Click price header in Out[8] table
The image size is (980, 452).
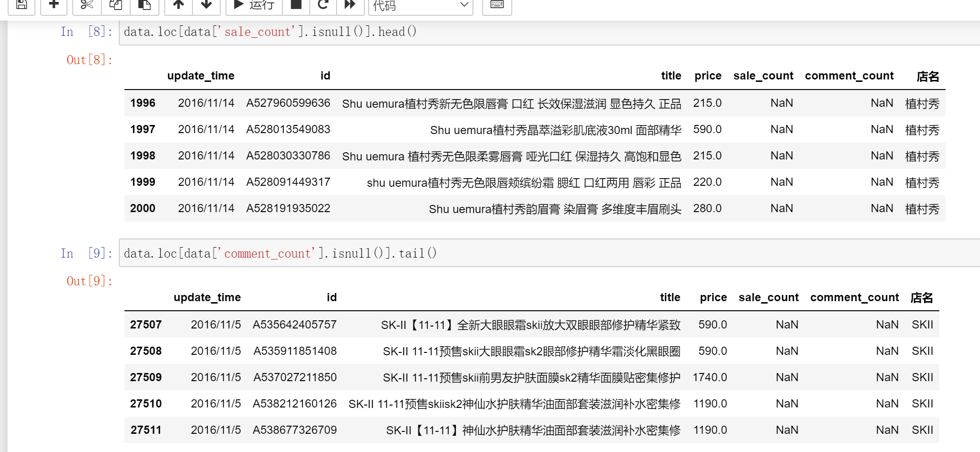tap(708, 76)
